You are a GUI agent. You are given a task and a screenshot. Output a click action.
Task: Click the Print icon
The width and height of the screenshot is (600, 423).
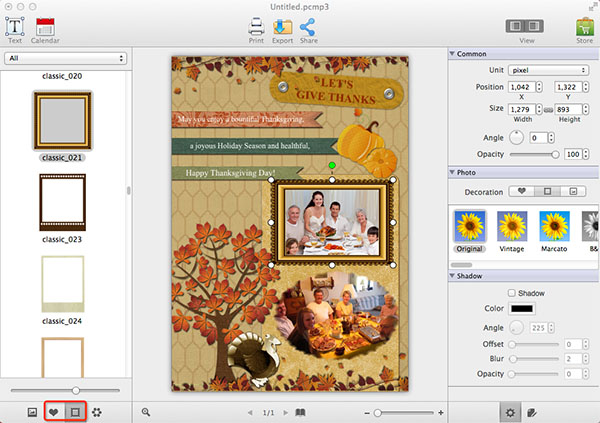point(256,28)
